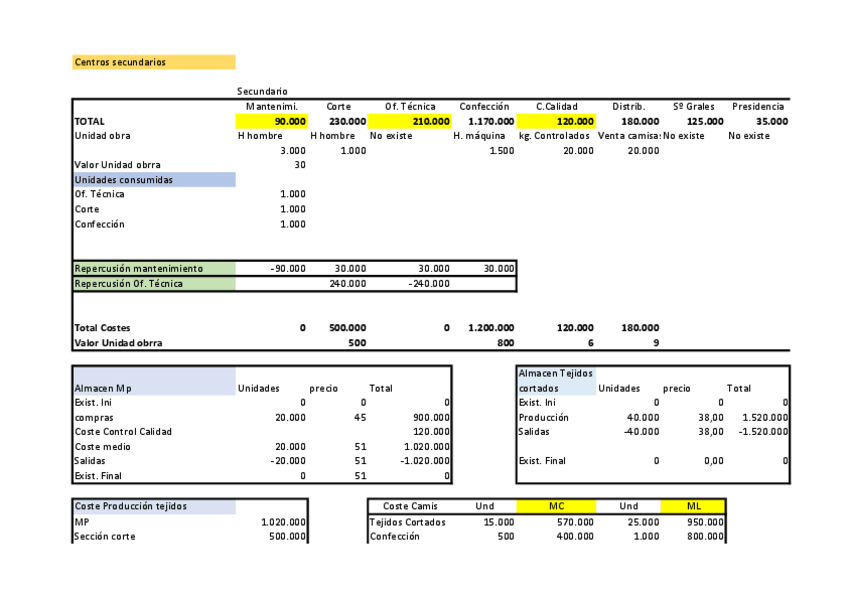This screenshot has width=848, height=599.
Task: Click the 'Tejidos Cortados' row in Coste Camis table
Action: (408, 521)
